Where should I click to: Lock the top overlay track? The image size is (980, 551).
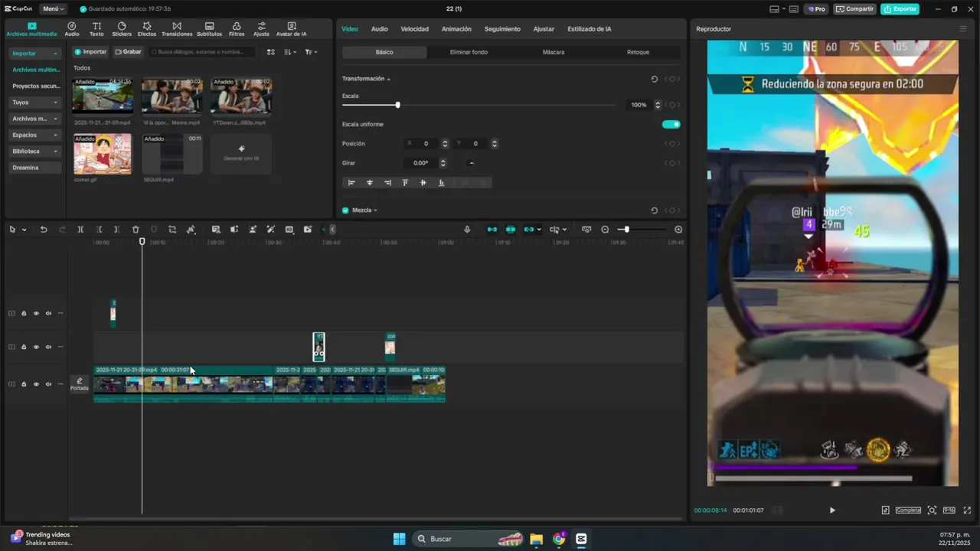24,313
